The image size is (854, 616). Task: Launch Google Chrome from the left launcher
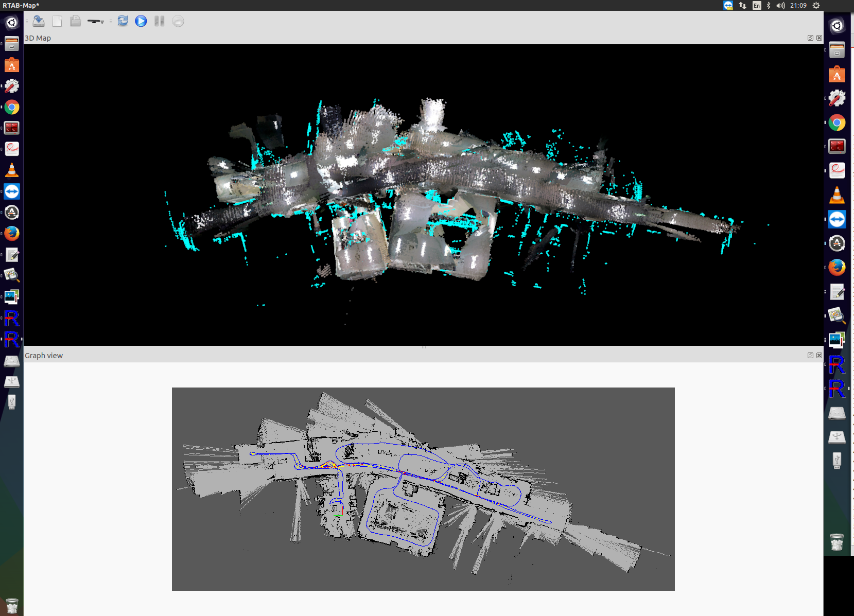click(x=12, y=108)
